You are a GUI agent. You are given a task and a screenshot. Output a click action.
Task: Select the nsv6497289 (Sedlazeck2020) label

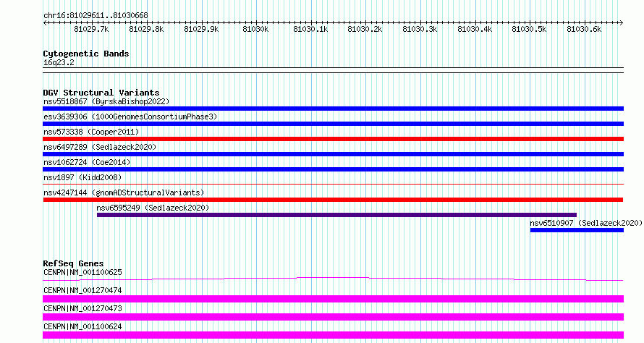(100, 147)
